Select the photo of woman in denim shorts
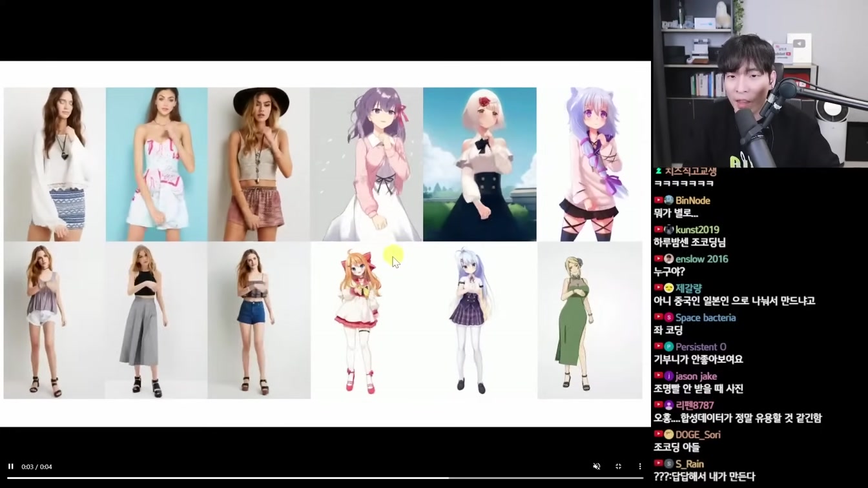This screenshot has height=488, width=868. (259, 320)
